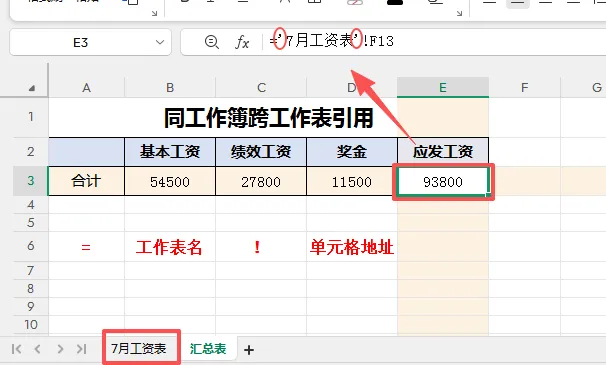606x365 pixels.
Task: Click the cell with value 27800
Action: [x=261, y=181]
